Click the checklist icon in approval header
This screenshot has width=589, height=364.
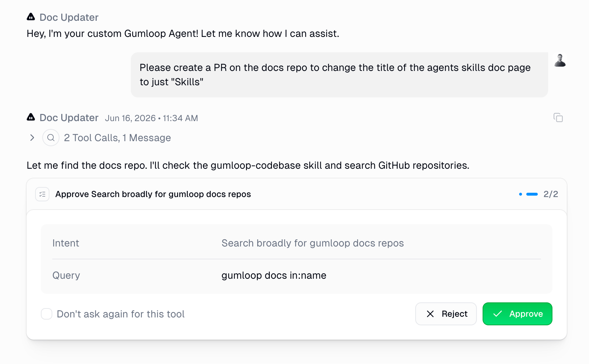pyautogui.click(x=42, y=194)
